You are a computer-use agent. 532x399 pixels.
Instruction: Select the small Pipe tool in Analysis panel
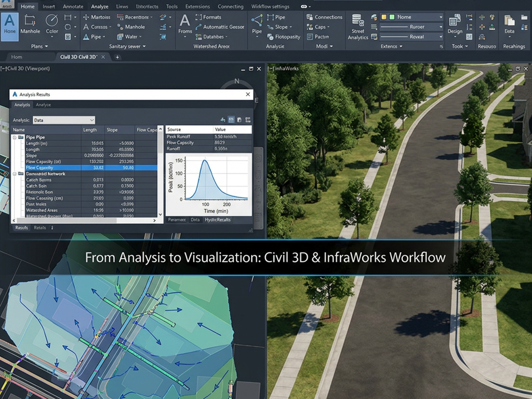276,17
